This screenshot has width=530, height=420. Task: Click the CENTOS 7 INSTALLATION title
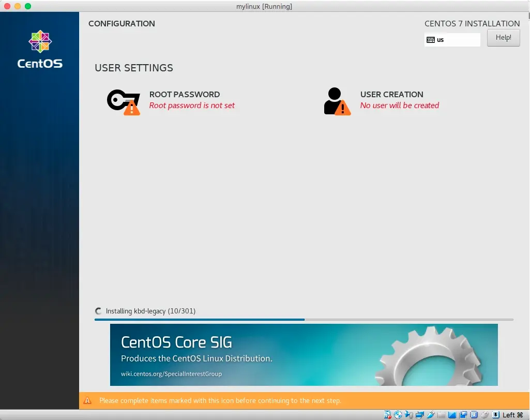472,24
